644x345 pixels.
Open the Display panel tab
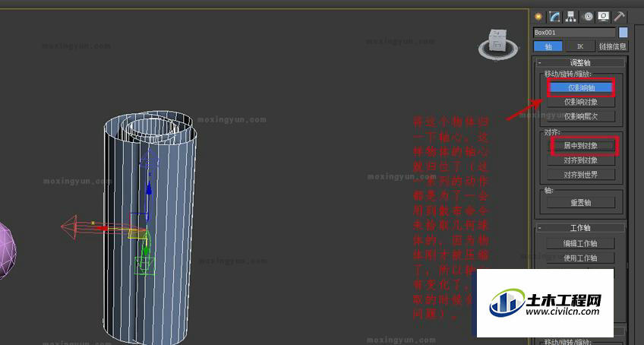pos(604,17)
